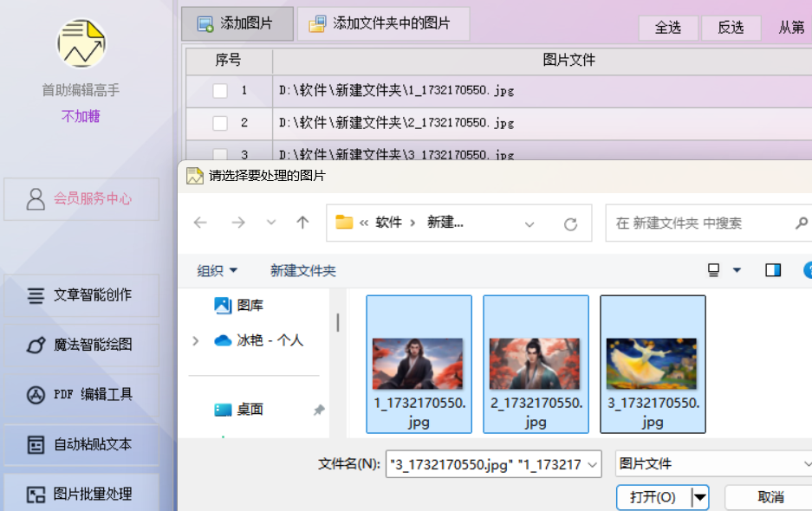
Task: Click the 会员服务中心 user icon
Action: click(36, 199)
